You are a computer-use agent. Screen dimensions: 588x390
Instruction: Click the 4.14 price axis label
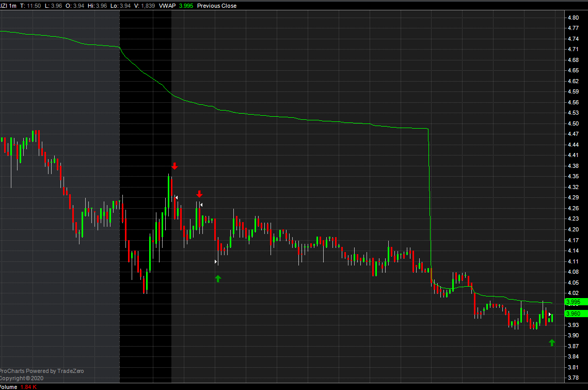[x=573, y=251]
